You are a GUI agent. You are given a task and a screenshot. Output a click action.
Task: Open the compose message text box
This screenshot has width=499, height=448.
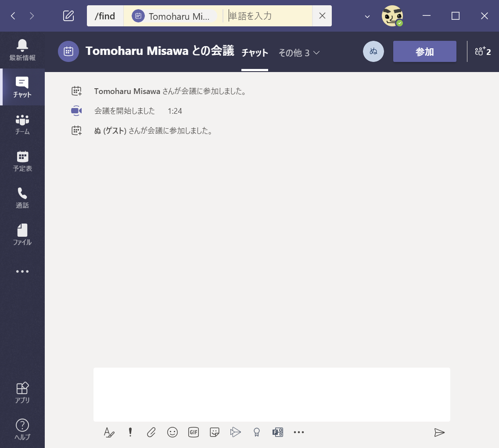coord(272,394)
